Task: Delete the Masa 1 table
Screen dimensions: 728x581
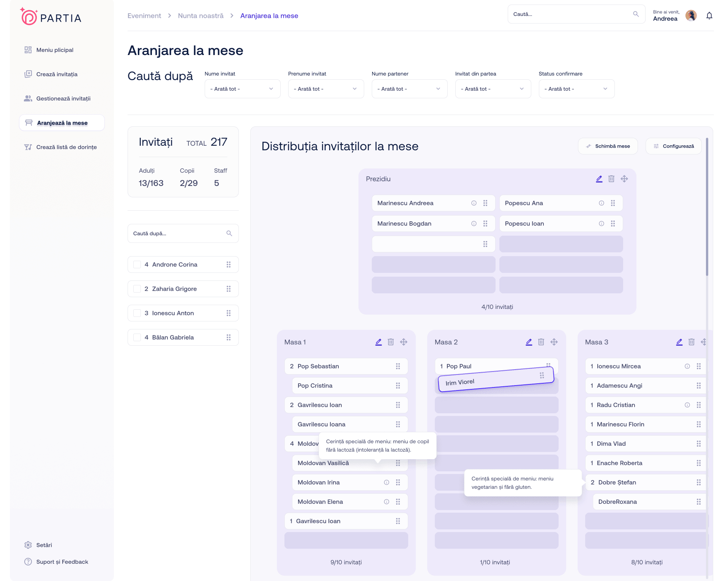Action: tap(391, 342)
